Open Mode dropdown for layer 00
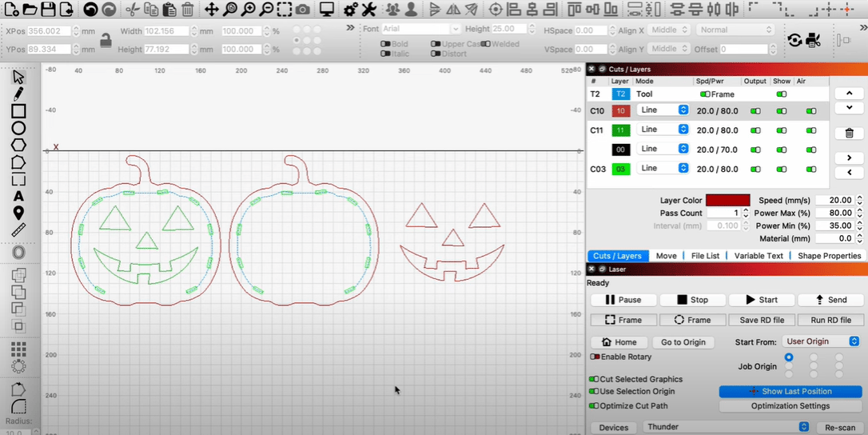The image size is (868, 435). [662, 149]
